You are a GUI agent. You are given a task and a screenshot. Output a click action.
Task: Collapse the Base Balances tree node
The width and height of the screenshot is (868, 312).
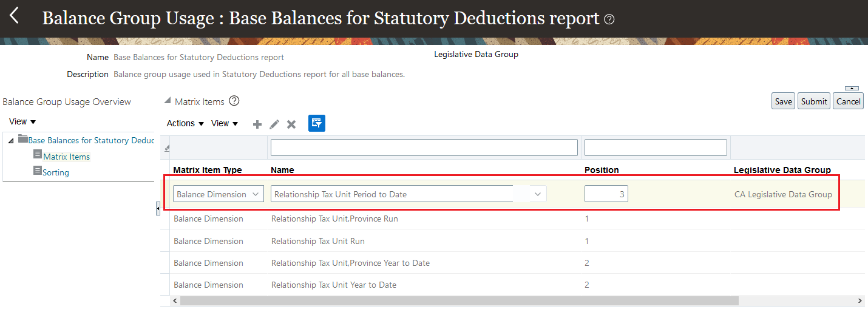click(x=11, y=140)
